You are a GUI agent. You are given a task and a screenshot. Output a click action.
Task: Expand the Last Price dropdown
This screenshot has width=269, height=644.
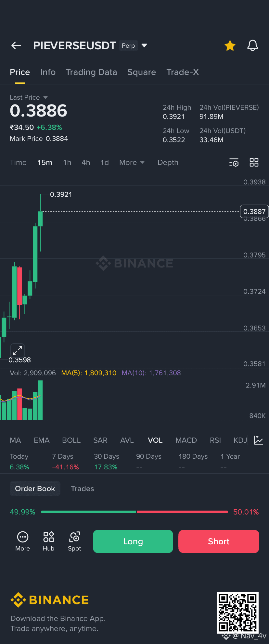pos(45,97)
